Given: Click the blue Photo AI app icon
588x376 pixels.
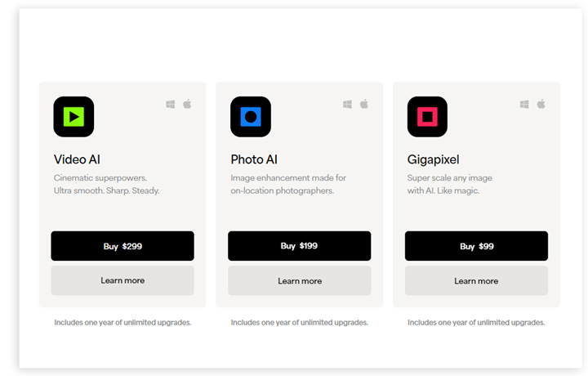Looking at the screenshot, I should tap(251, 117).
